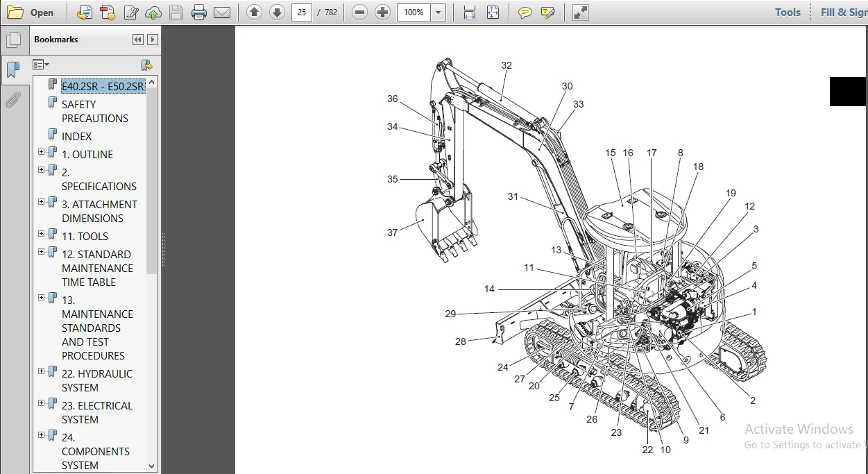Select 13. MAINTENANCE STANDARDS AND TEST PROCEDURES
Viewport: 868px width, 474px height.
pyautogui.click(x=97, y=328)
